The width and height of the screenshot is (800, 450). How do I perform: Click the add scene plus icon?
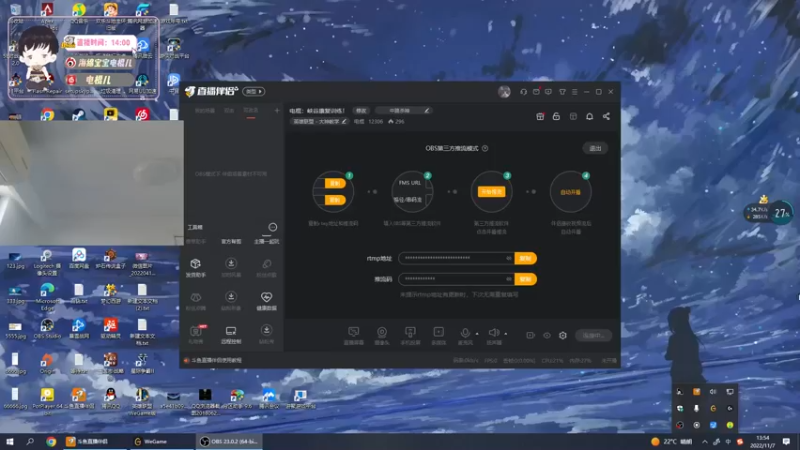277,110
